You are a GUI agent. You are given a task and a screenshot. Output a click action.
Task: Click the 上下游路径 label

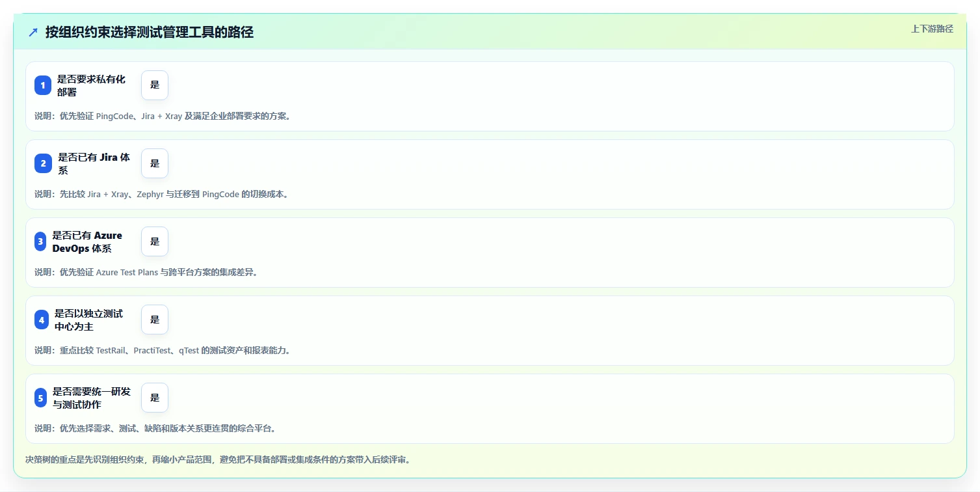point(932,29)
